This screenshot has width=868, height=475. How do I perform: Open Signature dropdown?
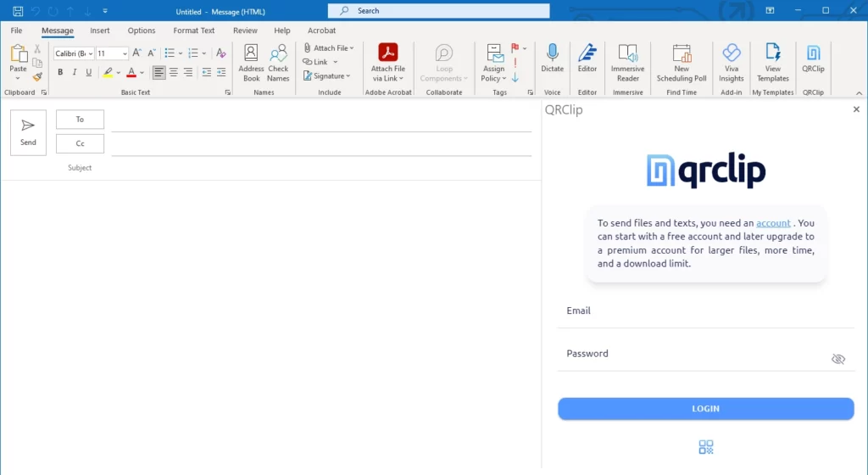point(326,75)
